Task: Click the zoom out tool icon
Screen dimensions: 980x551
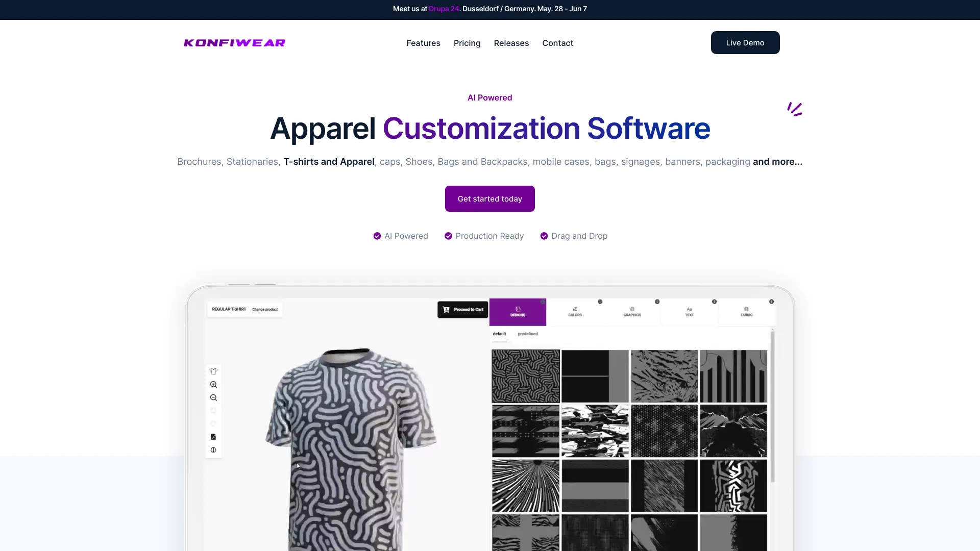Action: (x=213, y=397)
